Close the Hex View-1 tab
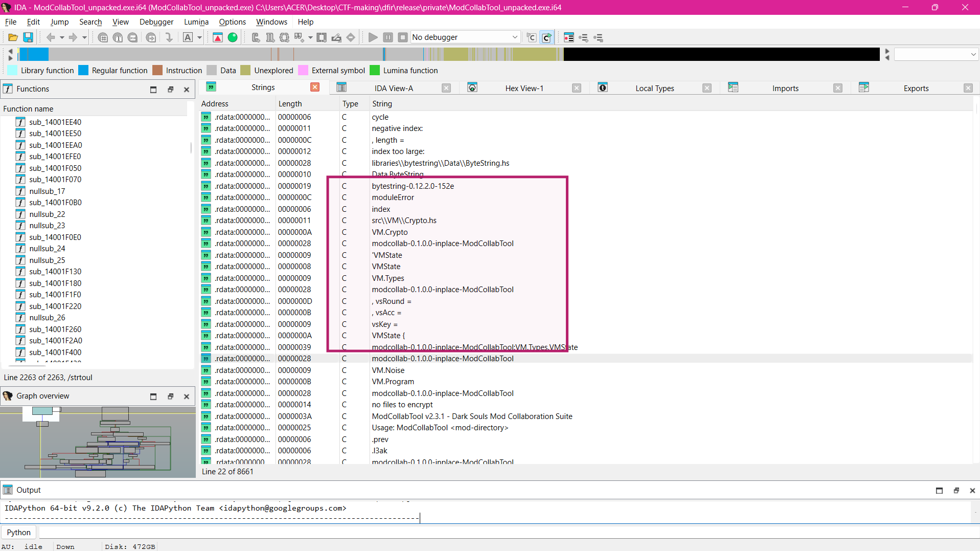This screenshot has height=551, width=980. (577, 88)
